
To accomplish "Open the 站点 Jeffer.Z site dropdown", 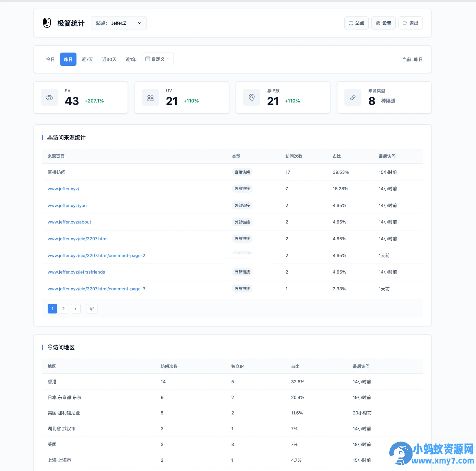I will point(119,23).
